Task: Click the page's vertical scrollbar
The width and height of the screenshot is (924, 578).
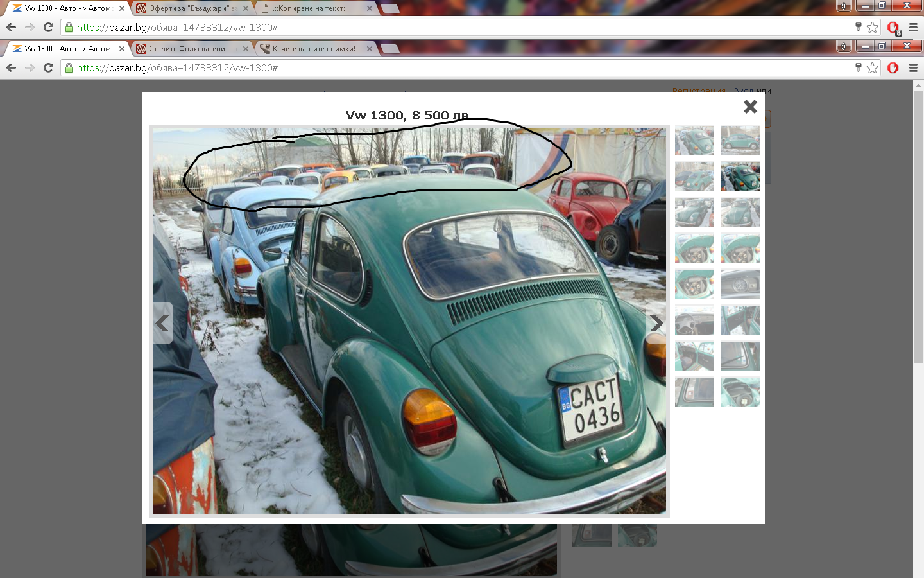Action: pyautogui.click(x=918, y=225)
